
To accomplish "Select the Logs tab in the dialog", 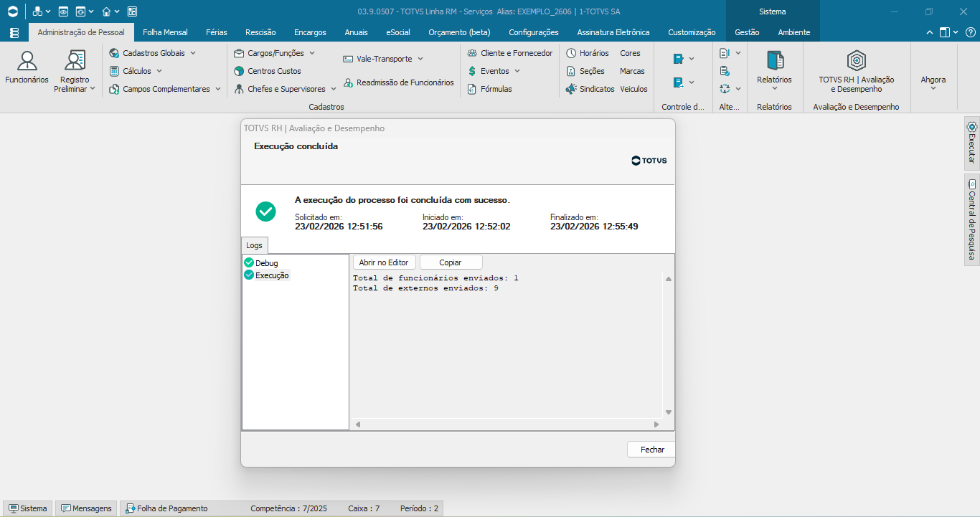I will [x=254, y=245].
